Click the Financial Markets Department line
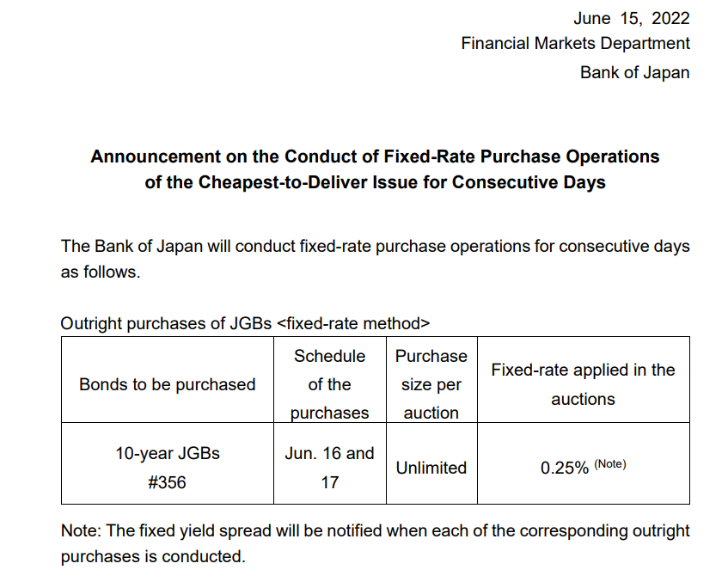 point(575,43)
